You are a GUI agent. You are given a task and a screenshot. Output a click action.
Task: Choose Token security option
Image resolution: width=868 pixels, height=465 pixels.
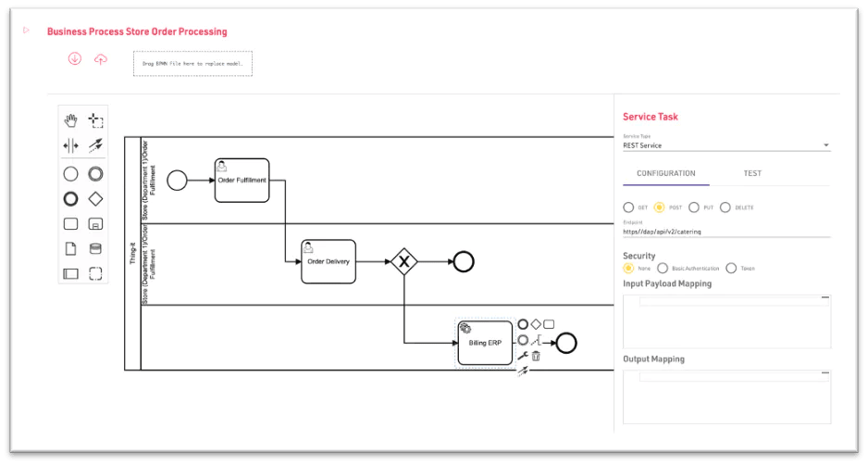pos(731,269)
